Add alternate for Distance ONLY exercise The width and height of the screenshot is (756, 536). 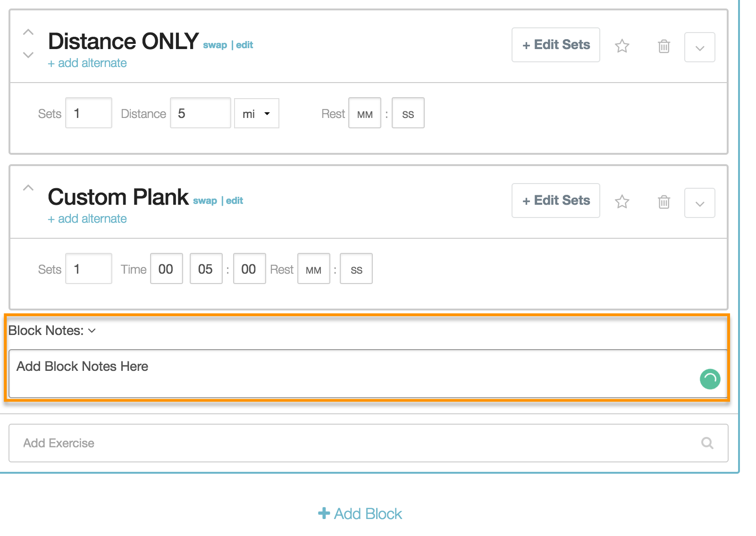pos(87,63)
